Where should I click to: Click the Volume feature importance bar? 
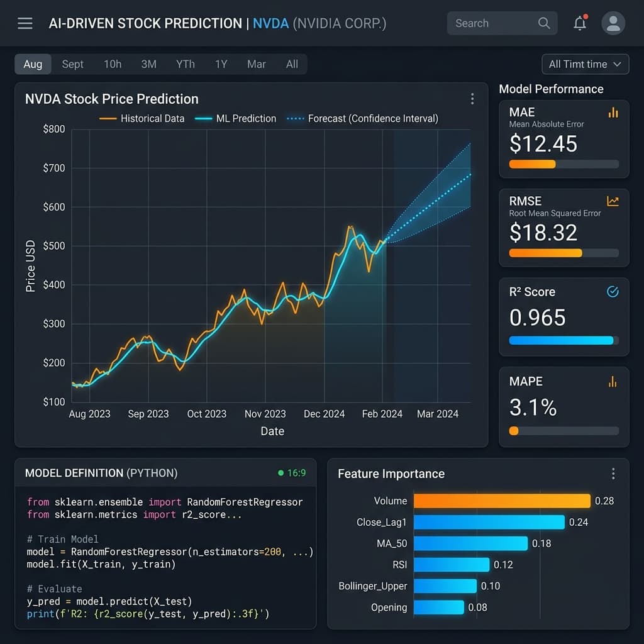pos(502,501)
